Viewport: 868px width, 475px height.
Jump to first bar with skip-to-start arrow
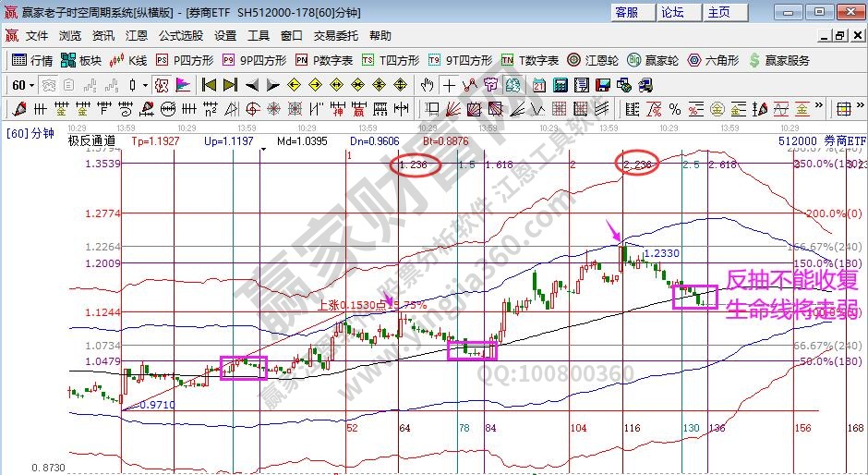coord(209,85)
